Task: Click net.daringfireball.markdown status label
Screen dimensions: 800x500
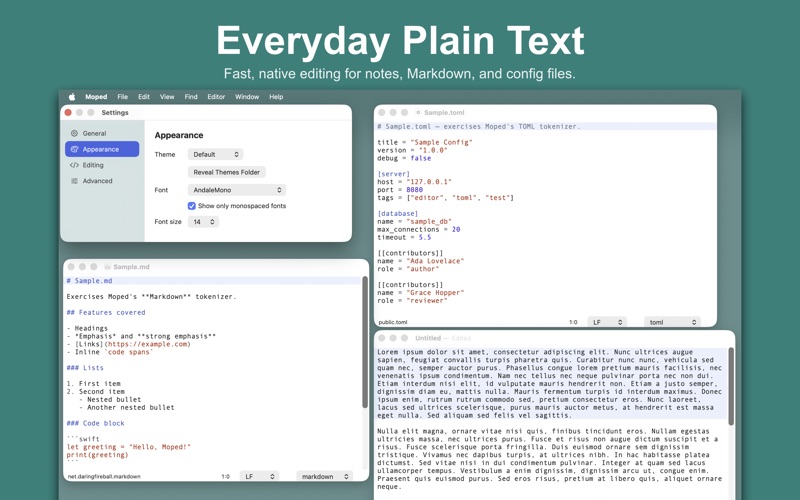Action: [x=104, y=476]
